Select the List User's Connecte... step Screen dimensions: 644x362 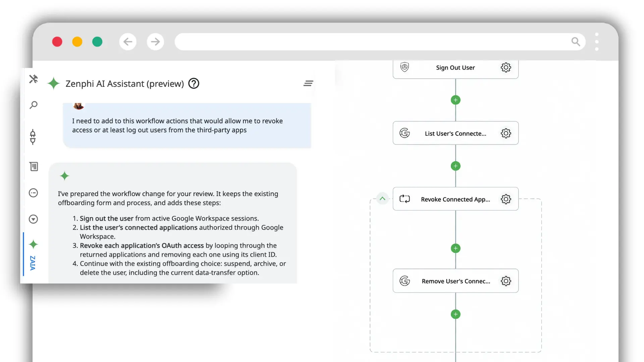(x=455, y=133)
